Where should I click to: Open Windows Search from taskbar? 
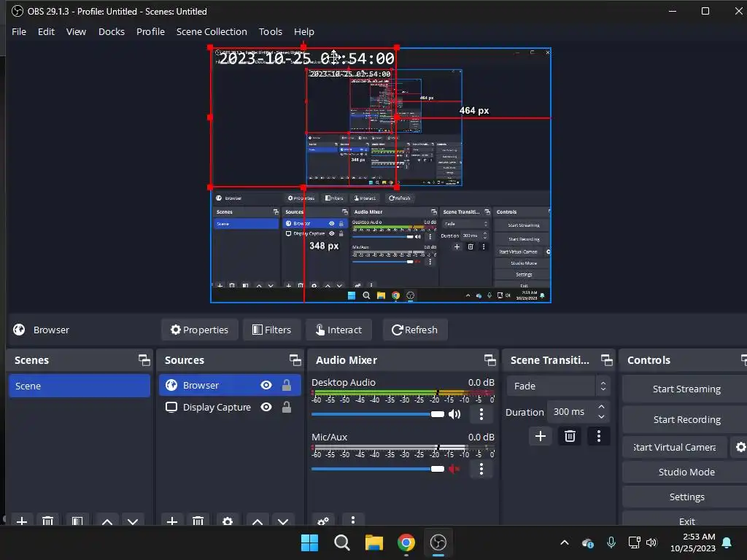click(x=341, y=542)
